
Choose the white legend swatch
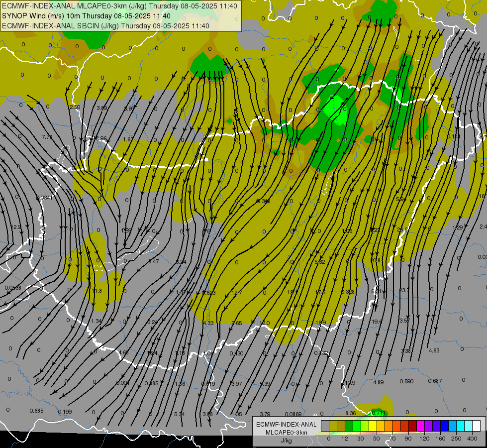(477, 426)
